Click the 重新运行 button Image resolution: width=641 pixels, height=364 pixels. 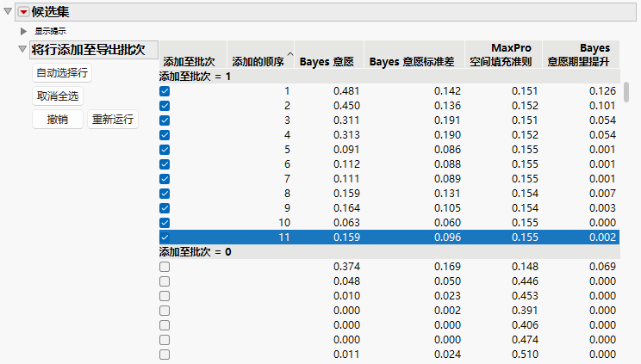[x=113, y=120]
